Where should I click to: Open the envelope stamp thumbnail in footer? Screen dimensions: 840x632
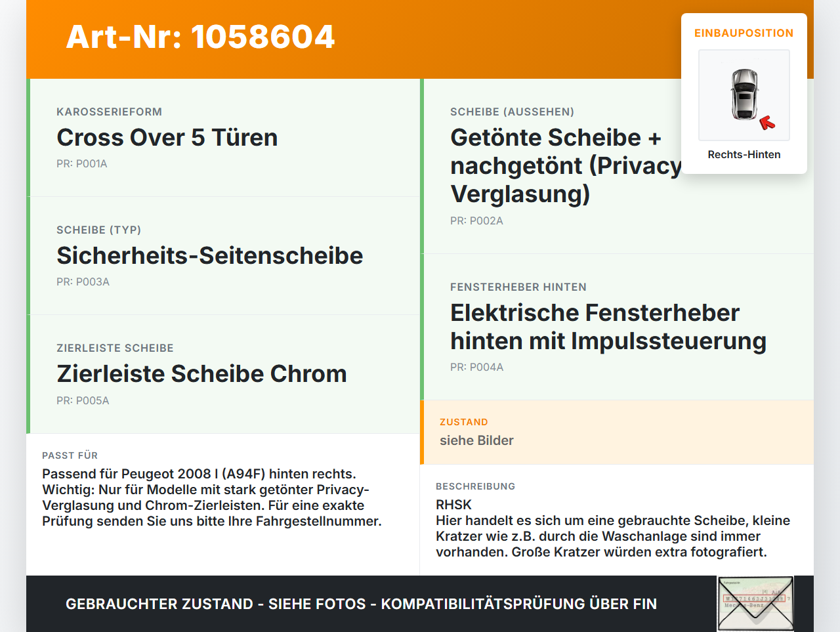click(755, 604)
